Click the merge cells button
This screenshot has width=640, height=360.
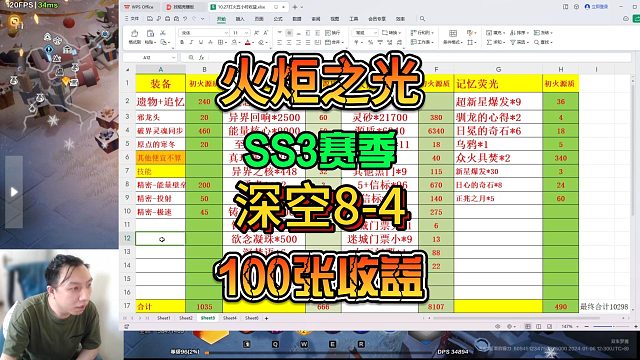click(x=333, y=42)
